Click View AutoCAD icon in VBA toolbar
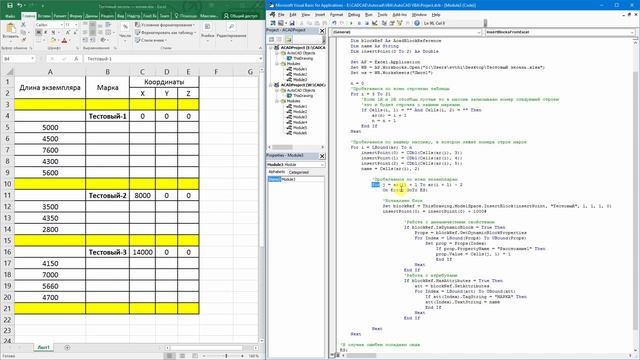 [272, 23]
